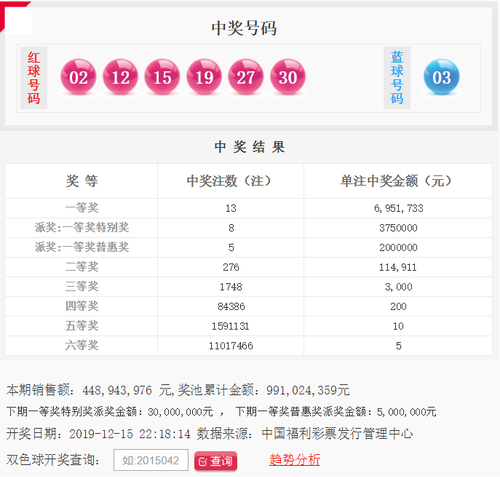This screenshot has height=477, width=500.
Task: Click third prize amount 3,000
Action: (x=398, y=287)
